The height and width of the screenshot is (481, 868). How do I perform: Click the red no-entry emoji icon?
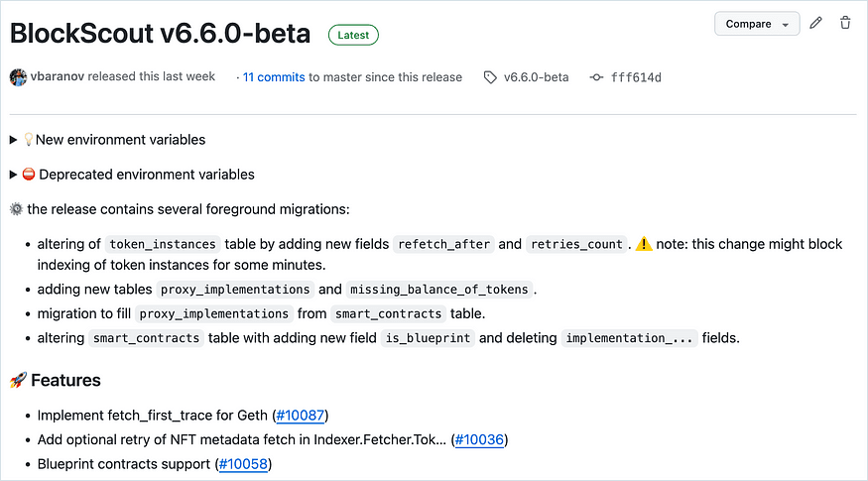point(29,175)
